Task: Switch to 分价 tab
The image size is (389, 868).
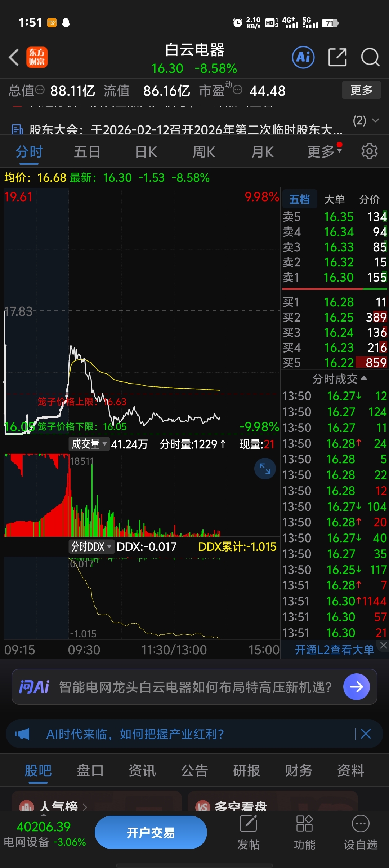Action: tap(370, 199)
